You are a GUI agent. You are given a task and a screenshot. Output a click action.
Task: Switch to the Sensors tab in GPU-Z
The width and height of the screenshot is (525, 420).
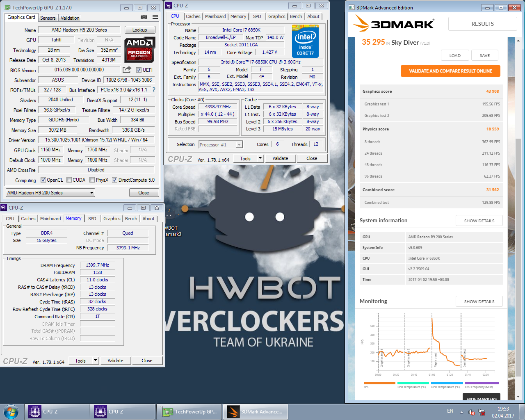click(x=48, y=18)
